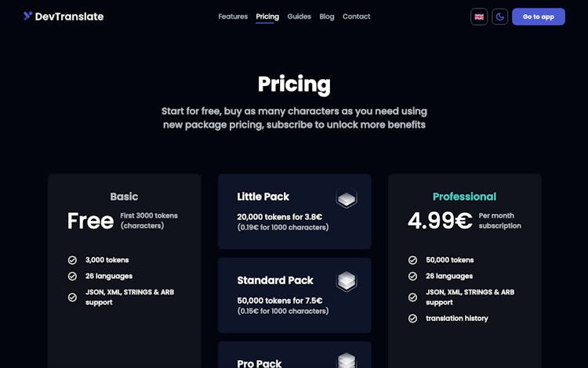Select the Little Pack card

294,211
